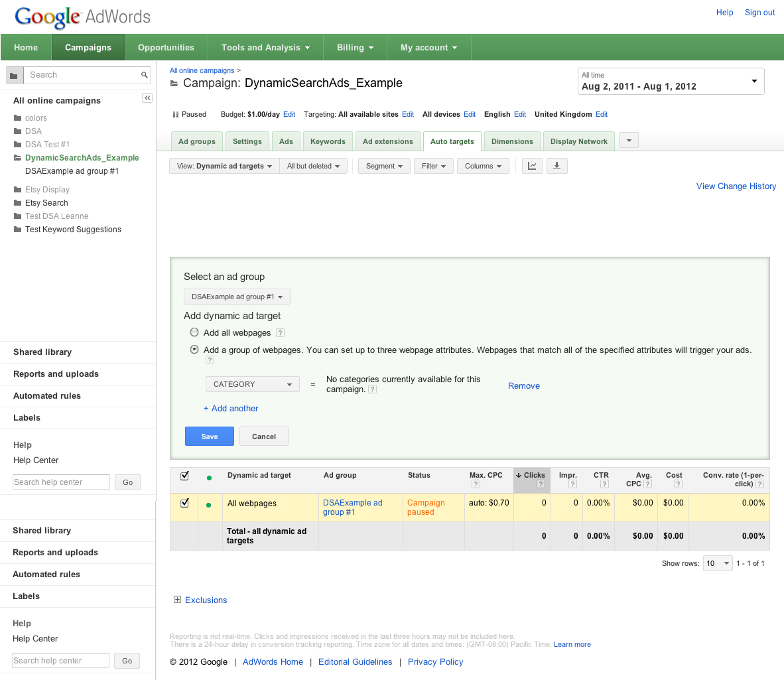Open View Change History link
Screen dimensions: 784x680
(x=736, y=186)
